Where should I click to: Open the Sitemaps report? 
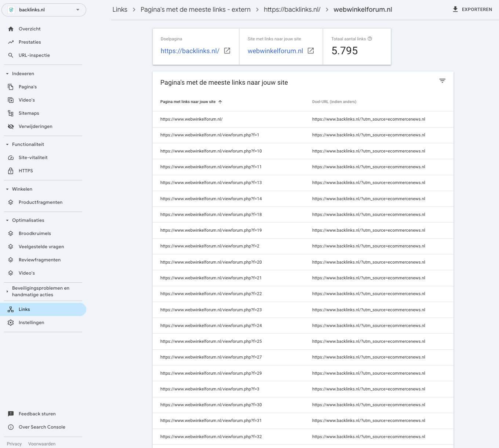point(28,113)
